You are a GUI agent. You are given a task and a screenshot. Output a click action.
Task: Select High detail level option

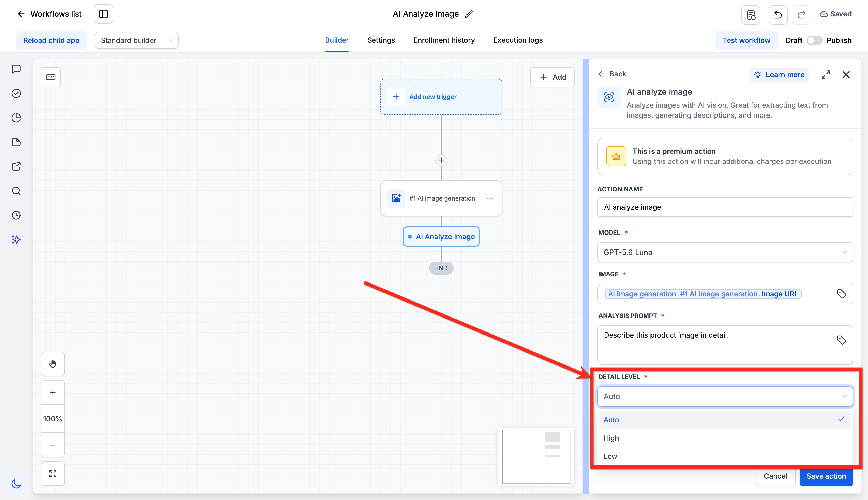coord(725,438)
